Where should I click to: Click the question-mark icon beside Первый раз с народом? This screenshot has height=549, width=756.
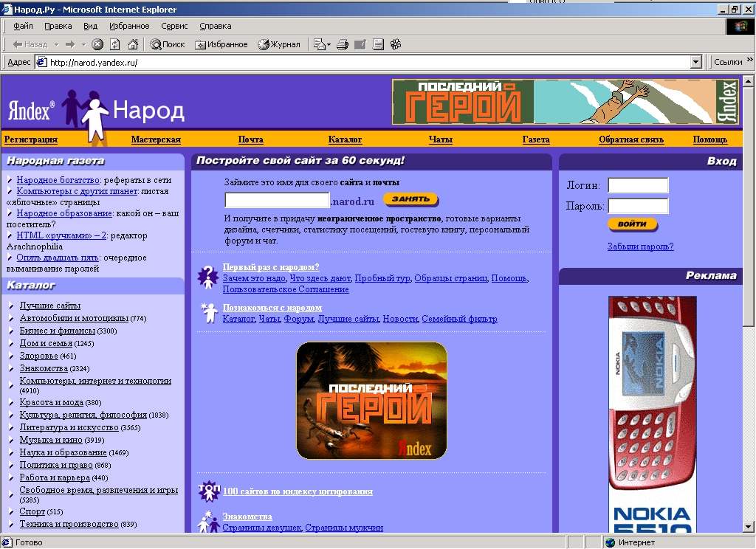pyautogui.click(x=207, y=277)
